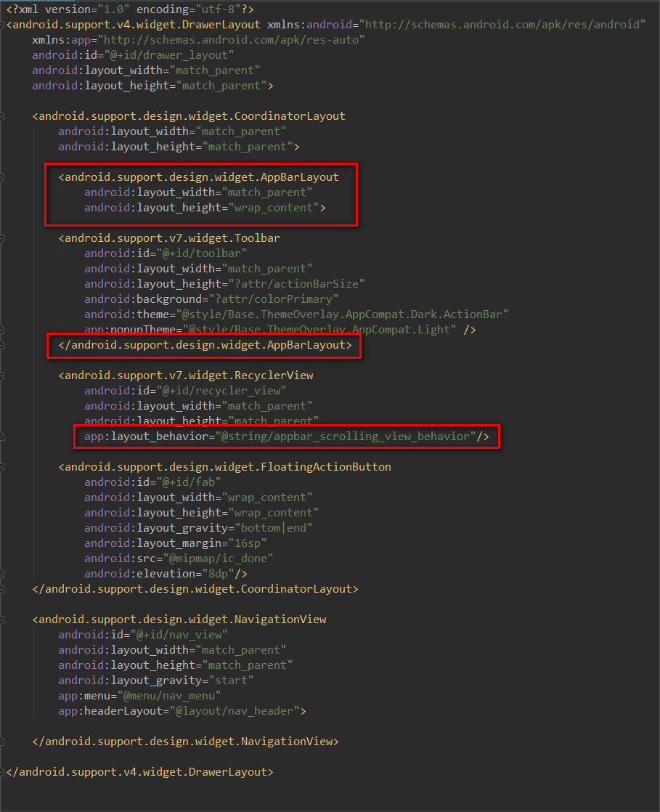Collapse the RecyclerView element fold marker
This screenshot has height=812, width=660.
(2, 376)
